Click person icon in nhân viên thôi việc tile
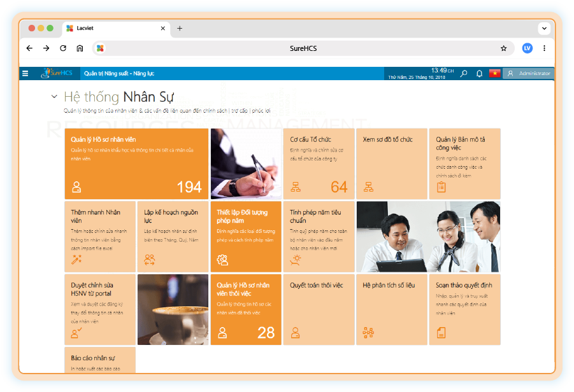The height and width of the screenshot is (392, 574). pos(222,333)
